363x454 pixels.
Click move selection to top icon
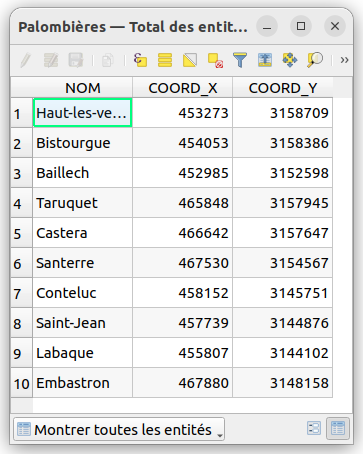pos(265,60)
